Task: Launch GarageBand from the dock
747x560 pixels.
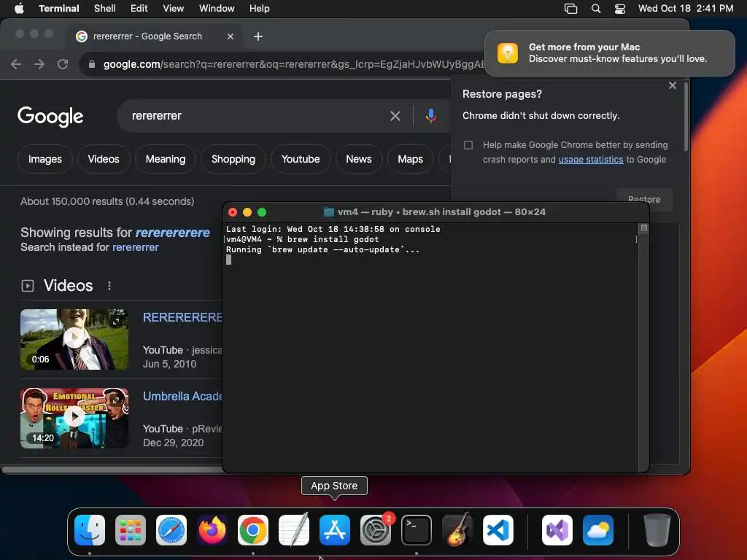Action: point(457,530)
